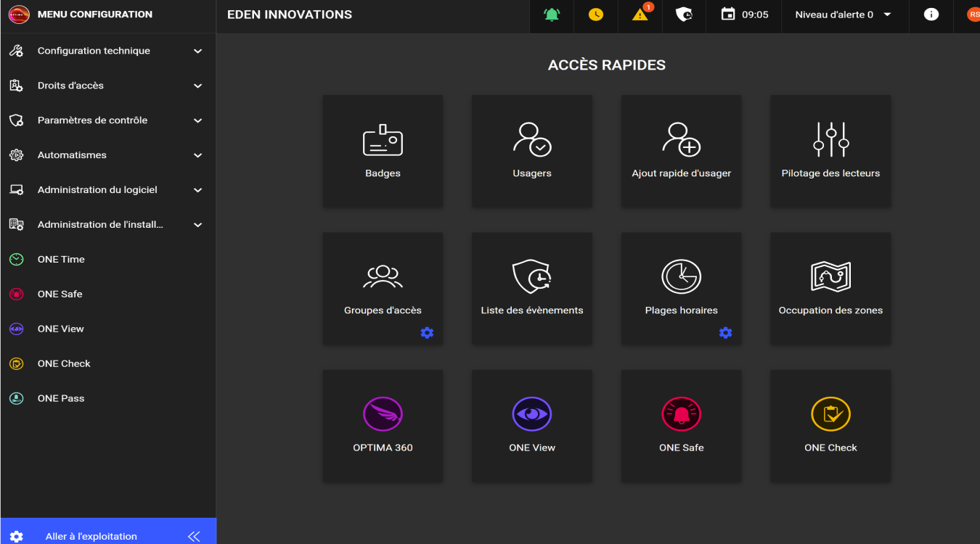Click Aller à l'exploitation button
The height and width of the screenshot is (544, 980).
coord(91,536)
